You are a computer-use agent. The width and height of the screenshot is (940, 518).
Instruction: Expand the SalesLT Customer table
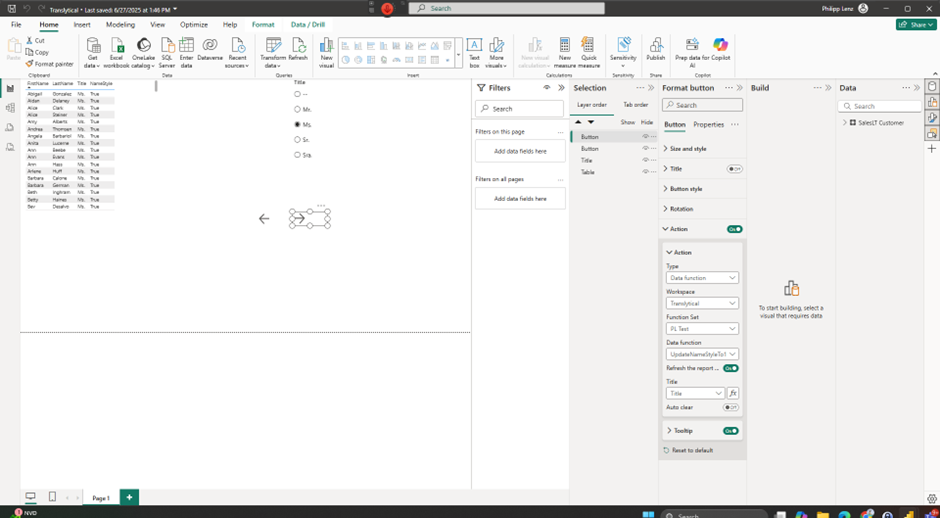pyautogui.click(x=845, y=123)
